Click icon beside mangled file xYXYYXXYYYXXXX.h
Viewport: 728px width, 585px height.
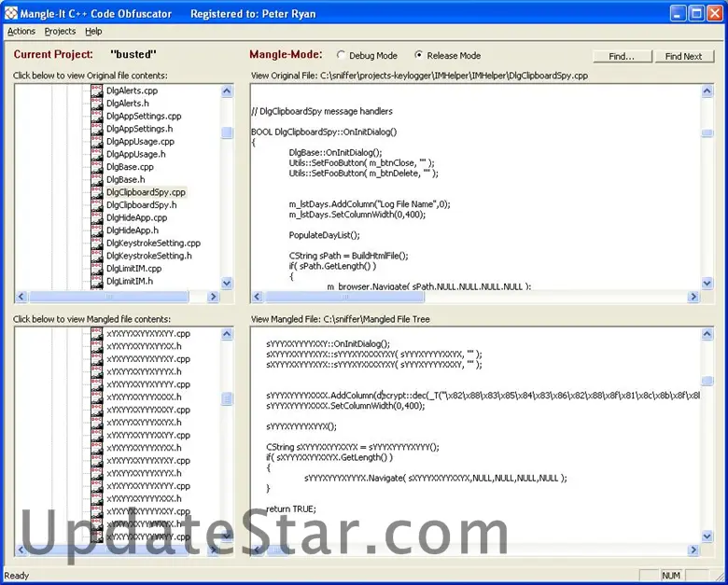96,397
